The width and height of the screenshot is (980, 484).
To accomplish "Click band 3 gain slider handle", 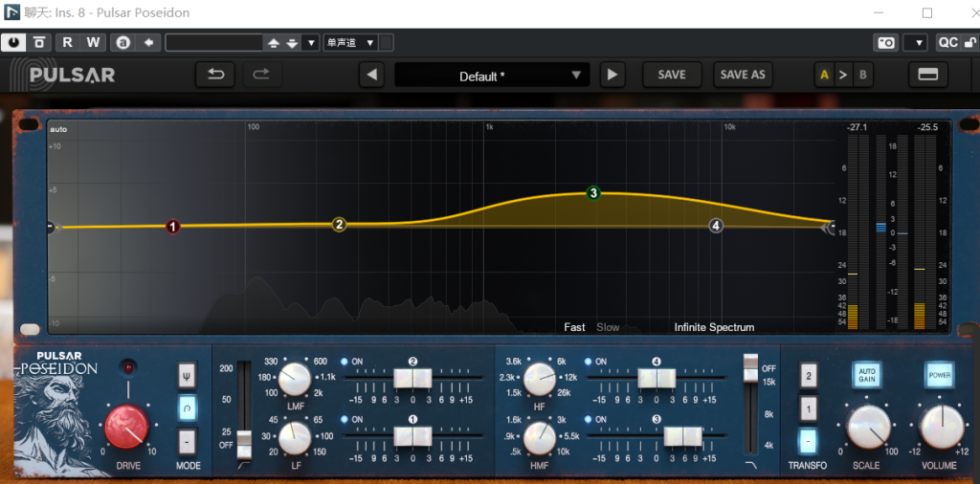I will (x=683, y=436).
